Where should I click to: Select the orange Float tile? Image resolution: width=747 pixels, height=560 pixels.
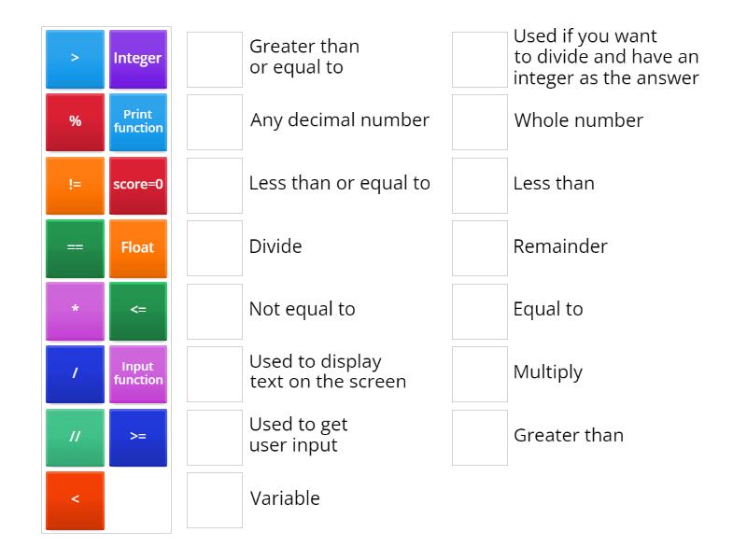(138, 248)
